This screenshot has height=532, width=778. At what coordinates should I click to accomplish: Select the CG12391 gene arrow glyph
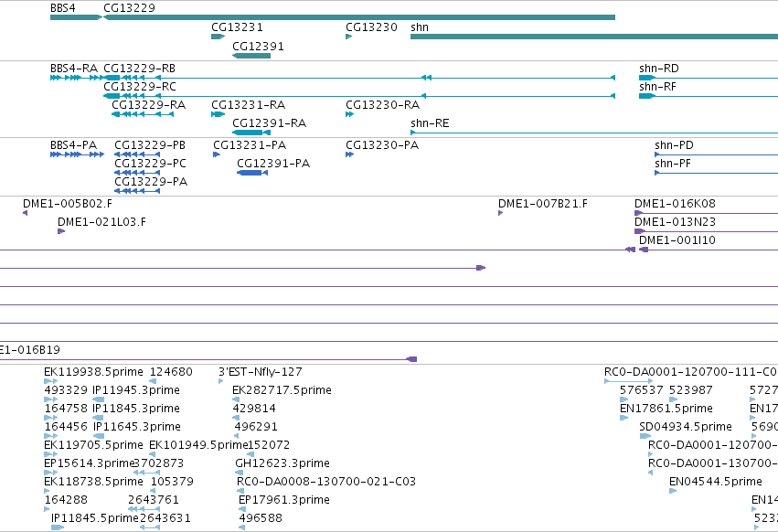click(251, 56)
